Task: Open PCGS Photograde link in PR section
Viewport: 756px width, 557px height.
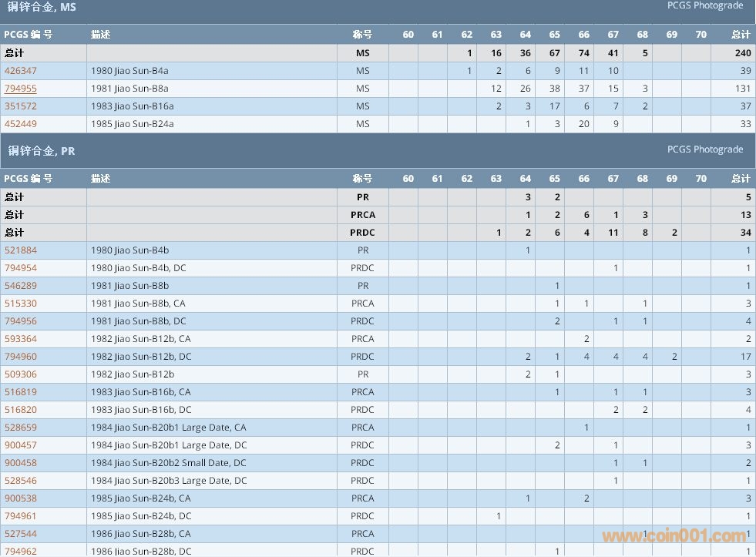Action: (x=704, y=149)
